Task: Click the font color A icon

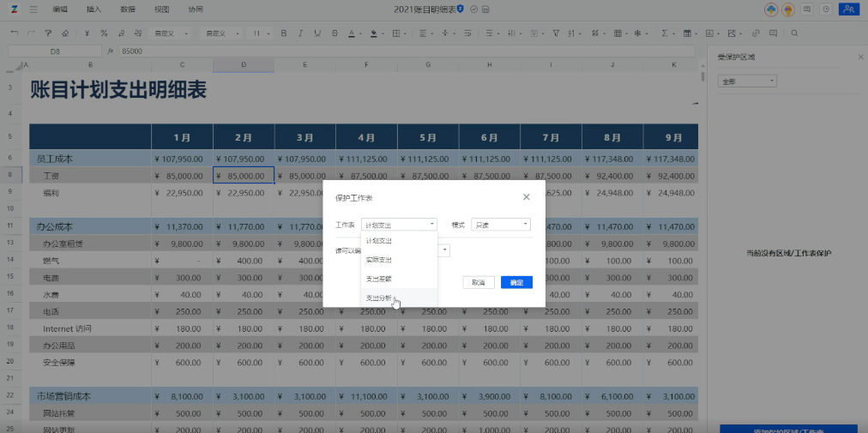Action: click(x=352, y=33)
